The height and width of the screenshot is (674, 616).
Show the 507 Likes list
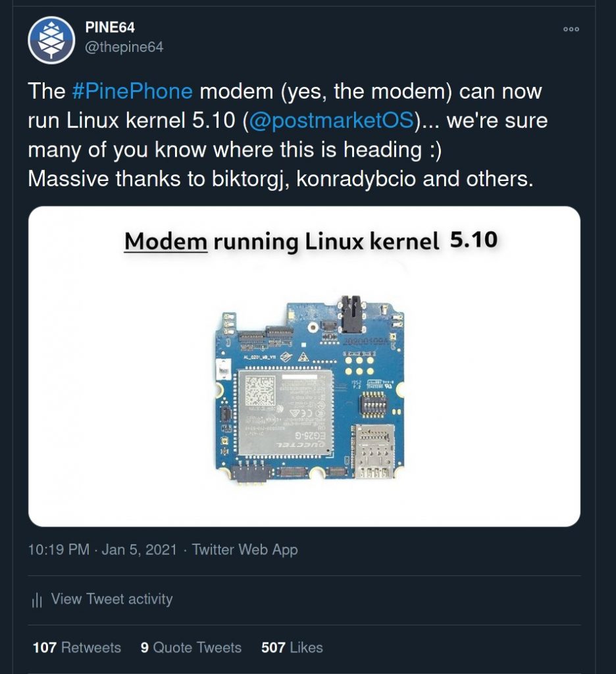pyautogui.click(x=292, y=648)
